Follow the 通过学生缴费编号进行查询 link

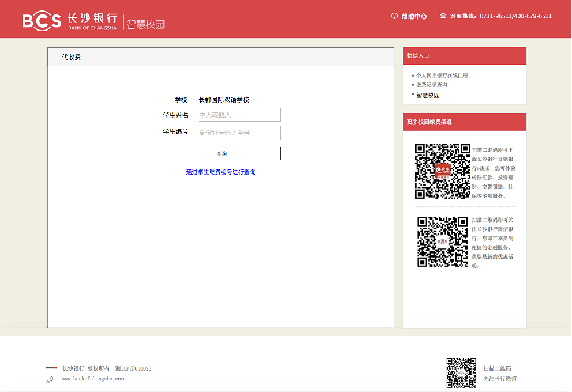(x=221, y=171)
